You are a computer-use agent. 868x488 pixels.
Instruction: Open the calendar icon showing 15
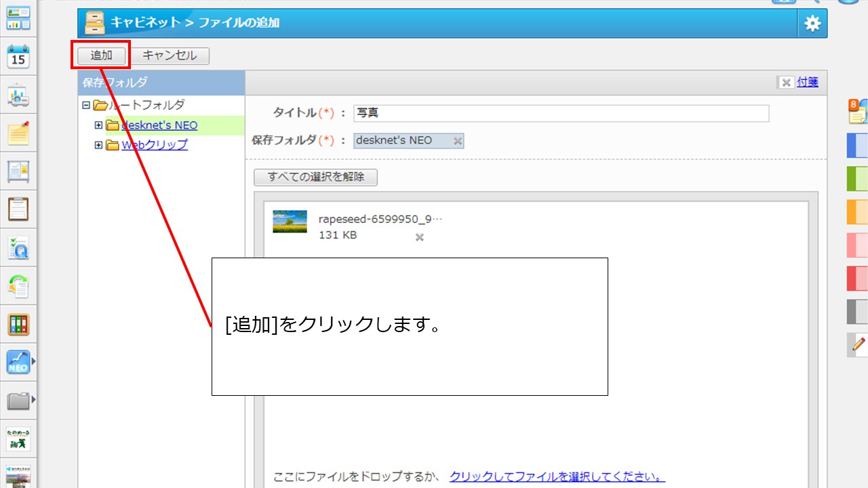tap(18, 57)
